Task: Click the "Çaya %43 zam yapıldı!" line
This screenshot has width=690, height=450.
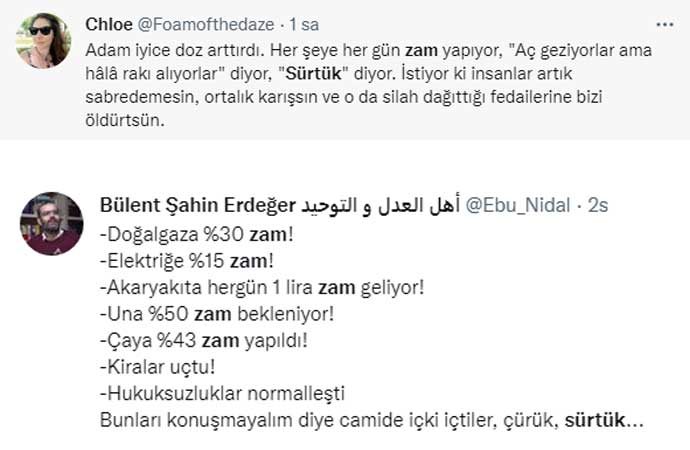Action: (x=204, y=340)
